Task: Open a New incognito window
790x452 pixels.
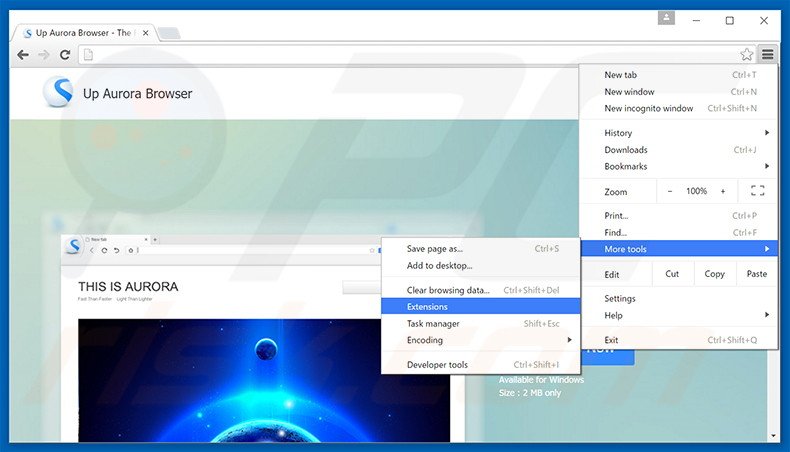Action: pyautogui.click(x=679, y=108)
